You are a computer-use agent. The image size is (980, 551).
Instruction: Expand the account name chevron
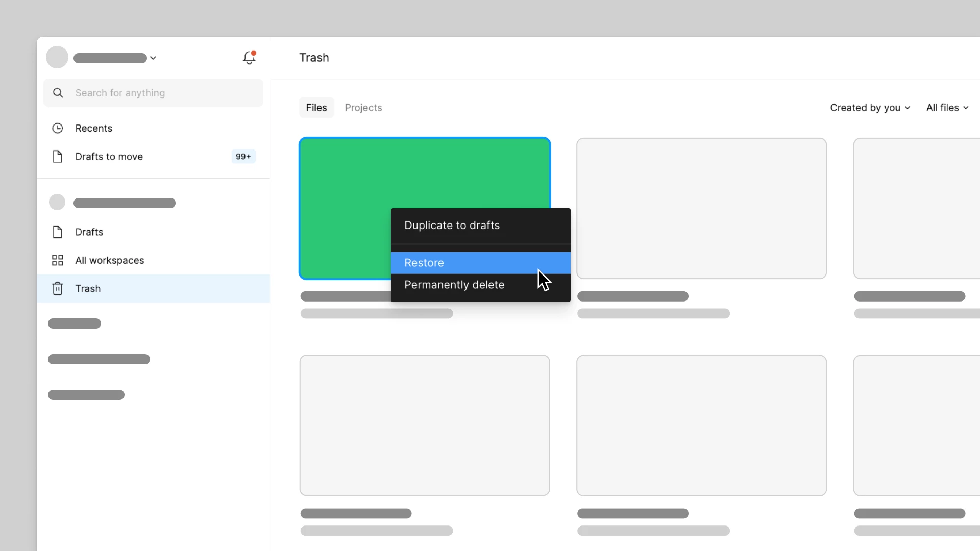click(x=153, y=58)
